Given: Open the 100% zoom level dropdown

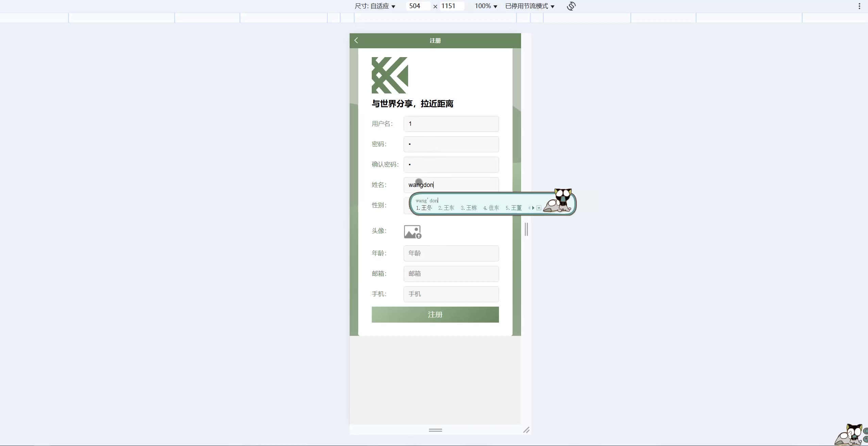Looking at the screenshot, I should [486, 6].
